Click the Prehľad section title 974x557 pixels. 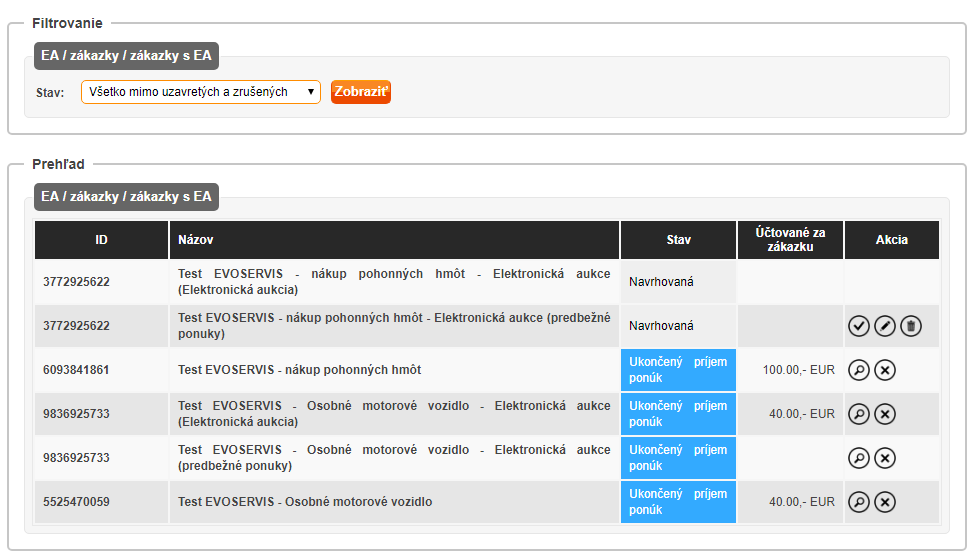tap(58, 165)
